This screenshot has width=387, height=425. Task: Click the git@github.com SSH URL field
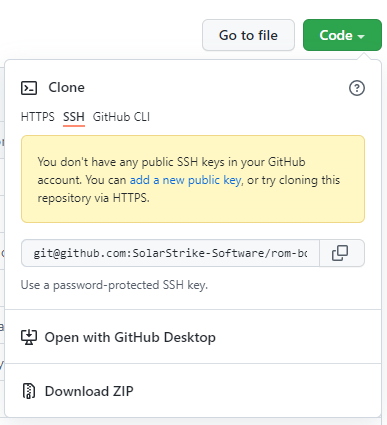170,253
